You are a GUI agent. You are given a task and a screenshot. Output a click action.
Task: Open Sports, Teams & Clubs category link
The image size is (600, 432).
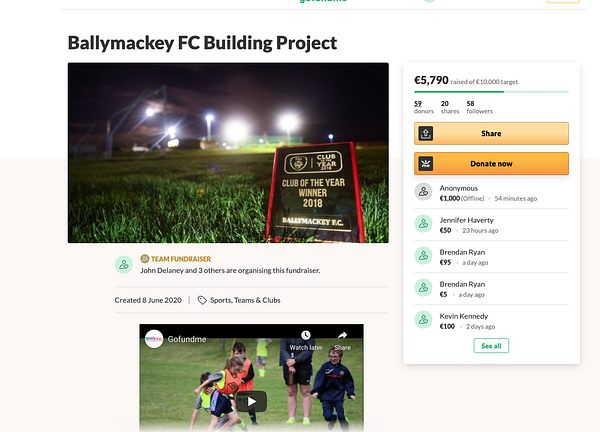pos(245,300)
